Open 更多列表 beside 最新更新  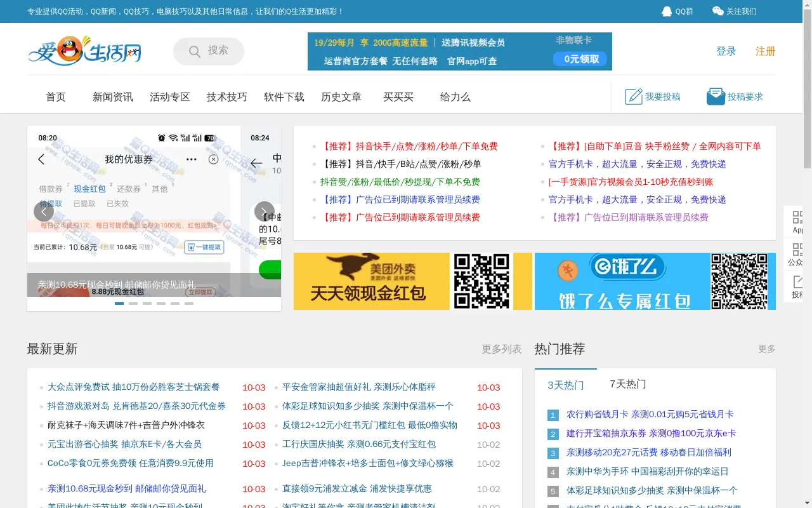point(502,349)
